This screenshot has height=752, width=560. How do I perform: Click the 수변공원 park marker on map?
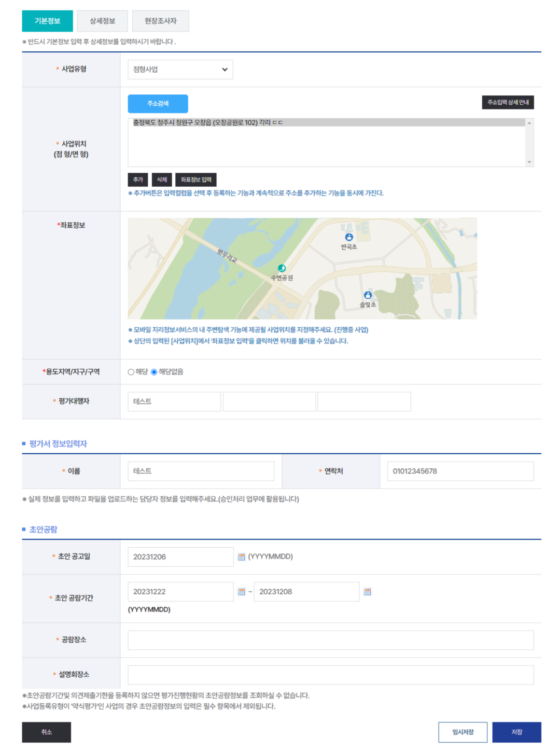(x=282, y=268)
